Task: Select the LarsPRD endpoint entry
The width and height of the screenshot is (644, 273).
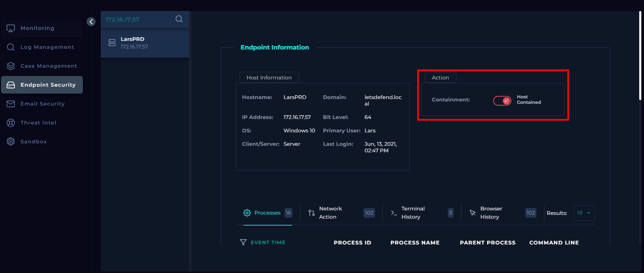Action: click(145, 43)
